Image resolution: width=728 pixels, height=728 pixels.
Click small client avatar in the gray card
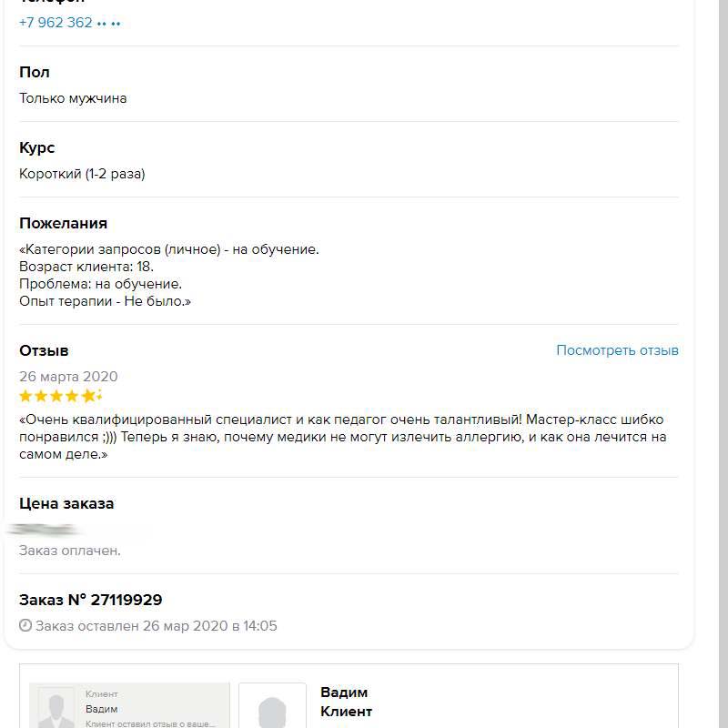click(56, 708)
